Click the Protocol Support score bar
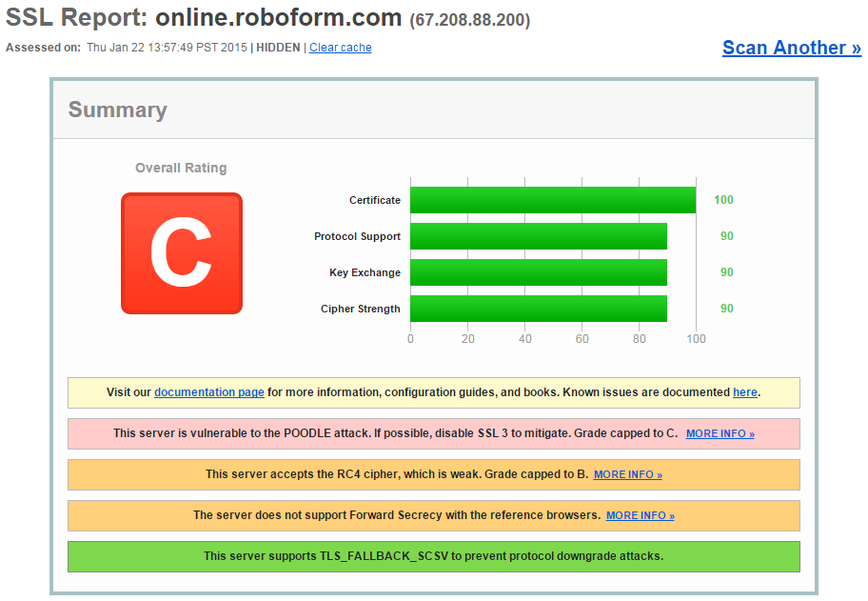 point(538,236)
